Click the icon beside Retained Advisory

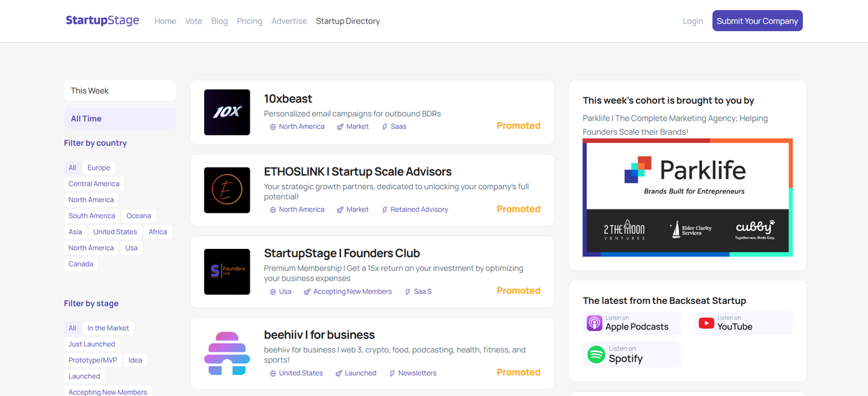tap(384, 210)
